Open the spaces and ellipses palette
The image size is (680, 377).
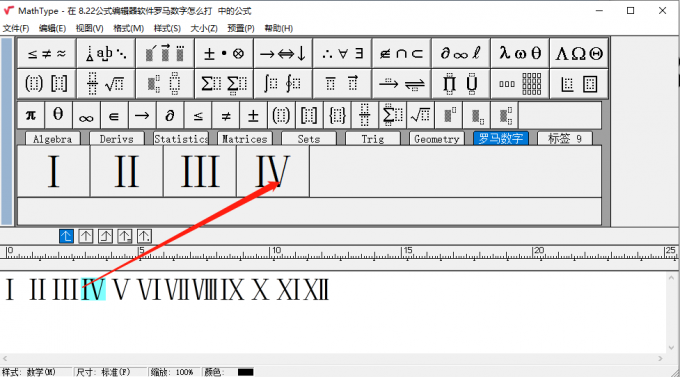tap(106, 54)
